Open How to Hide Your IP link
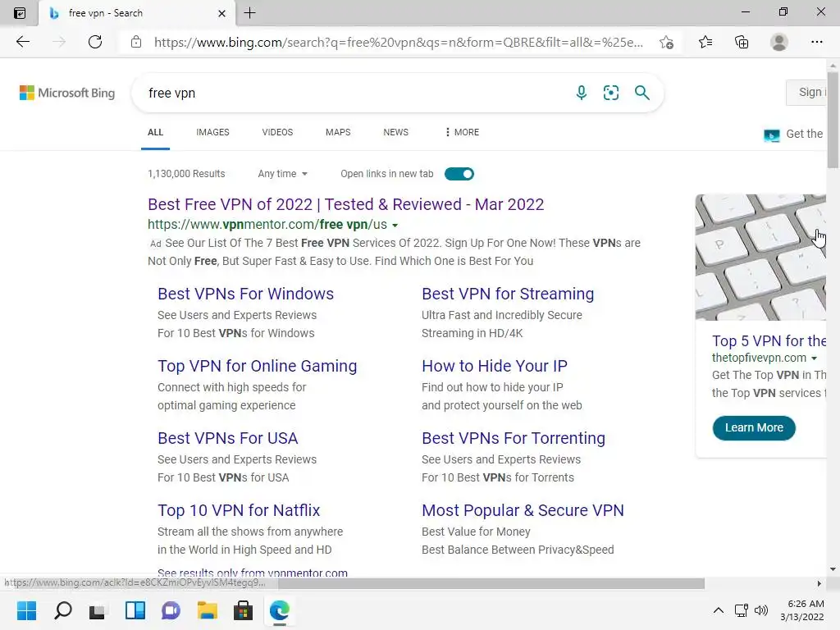 tap(495, 366)
